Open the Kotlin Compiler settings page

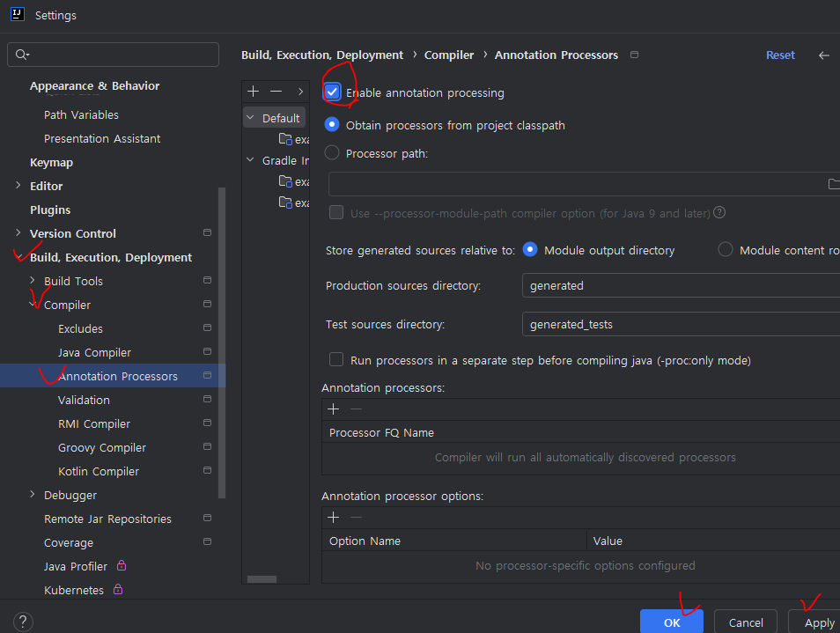coord(99,471)
